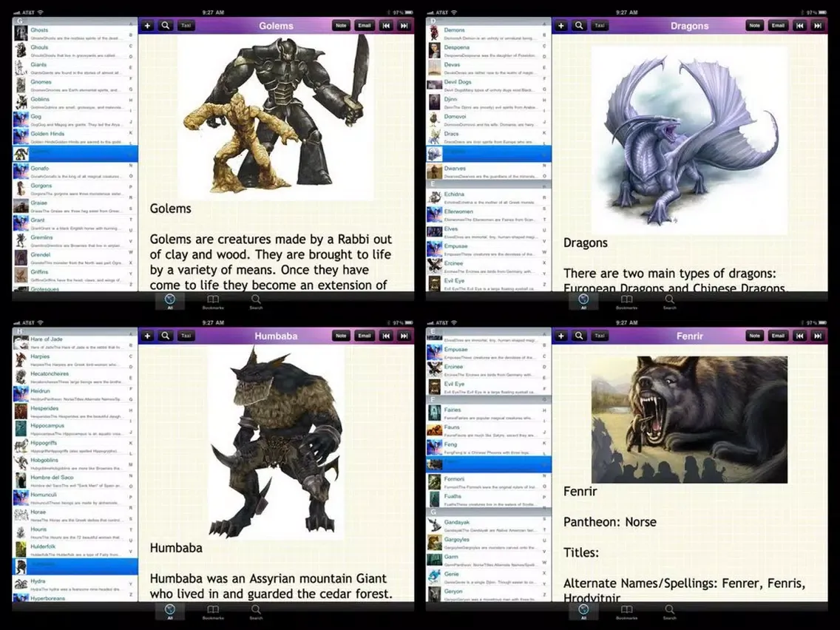
Task: Click the Email button on the Golems screen
Action: coord(365,25)
